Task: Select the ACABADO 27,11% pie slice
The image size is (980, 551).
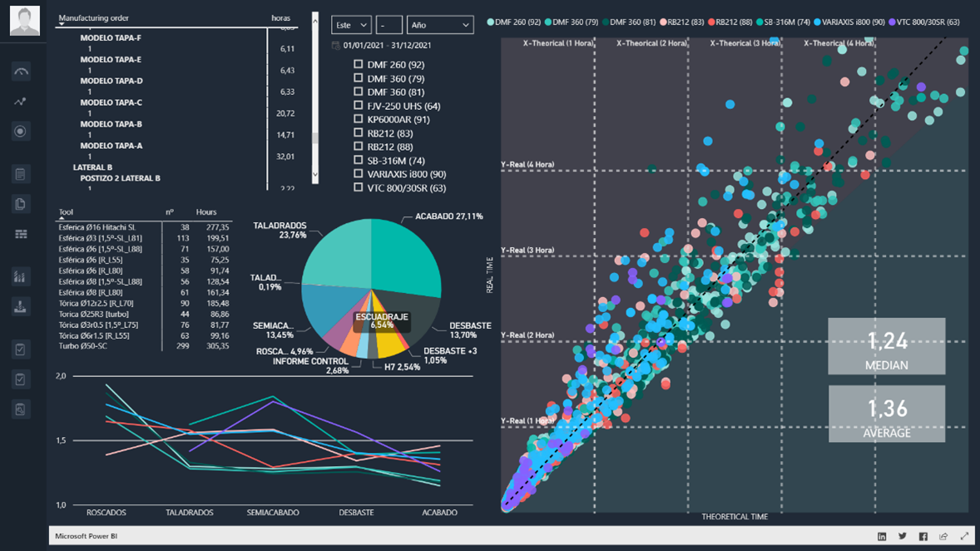Action: point(406,260)
